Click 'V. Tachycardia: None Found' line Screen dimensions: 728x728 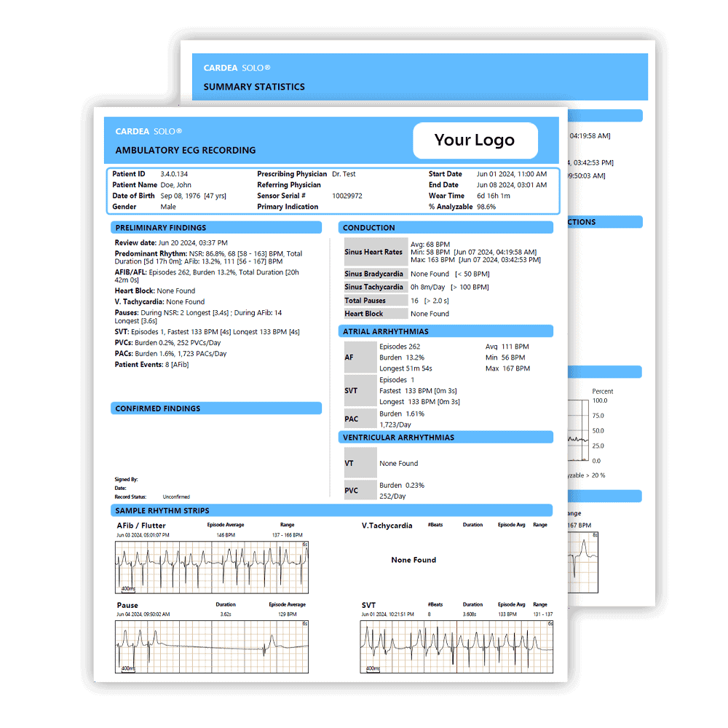[159, 302]
